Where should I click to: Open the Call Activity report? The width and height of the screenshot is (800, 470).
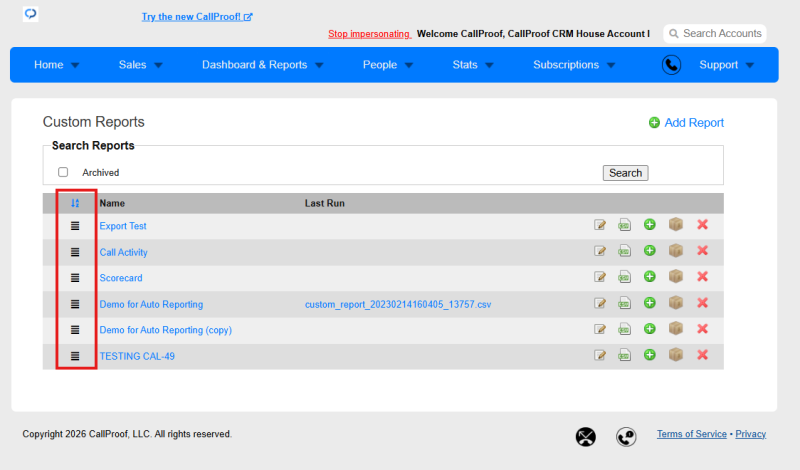pos(123,252)
